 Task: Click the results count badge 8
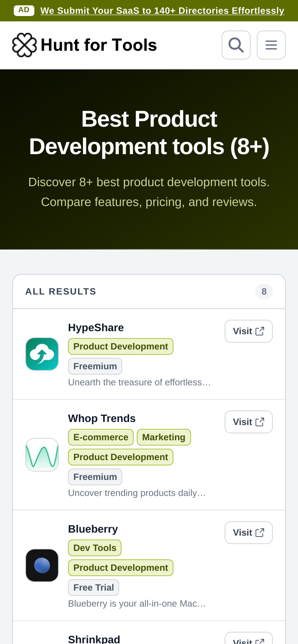tap(264, 291)
